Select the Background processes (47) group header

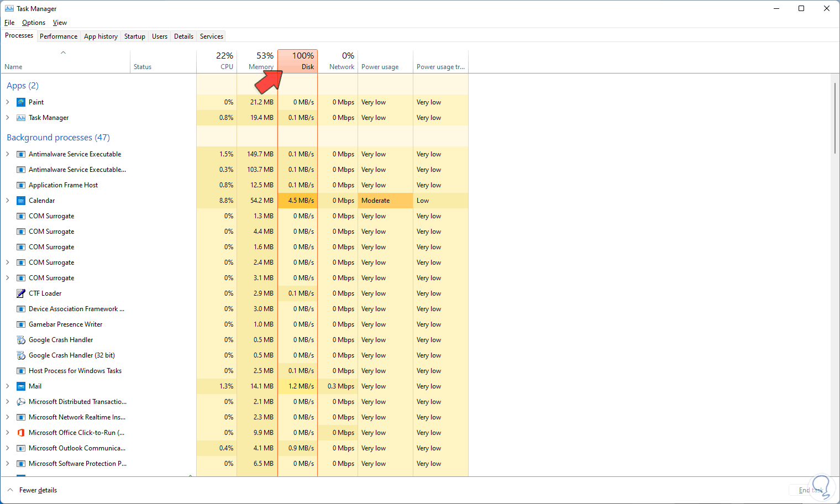click(x=58, y=138)
